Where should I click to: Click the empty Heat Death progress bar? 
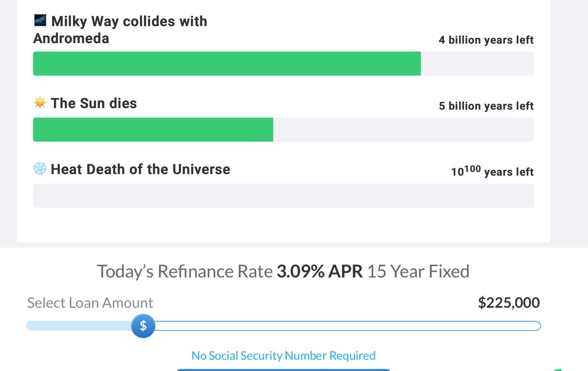(x=283, y=195)
